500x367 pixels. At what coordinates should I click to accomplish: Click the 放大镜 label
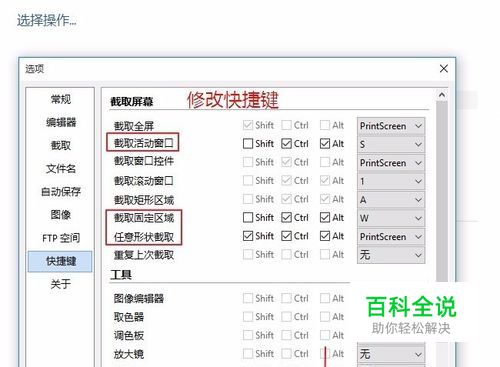tap(129, 354)
